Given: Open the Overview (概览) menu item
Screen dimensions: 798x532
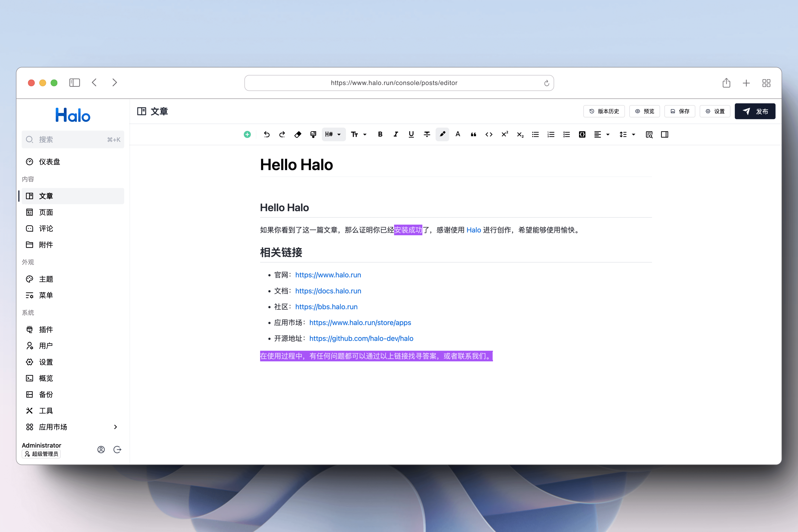Looking at the screenshot, I should point(73,378).
